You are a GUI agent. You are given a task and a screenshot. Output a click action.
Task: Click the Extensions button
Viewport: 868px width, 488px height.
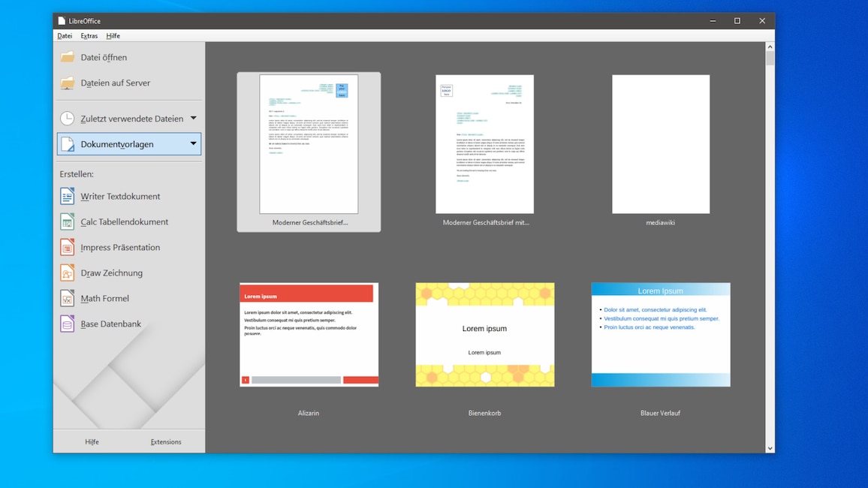166,442
